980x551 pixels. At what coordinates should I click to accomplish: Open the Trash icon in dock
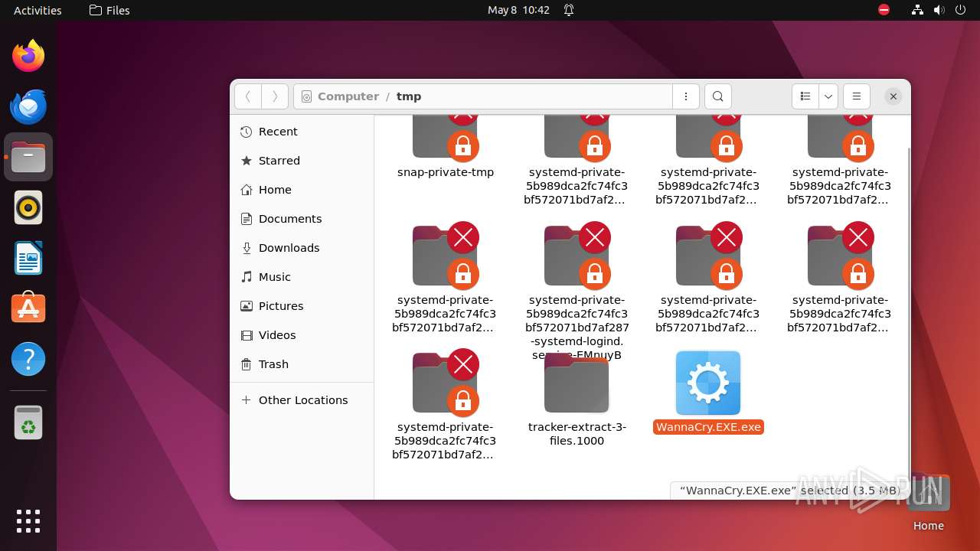(28, 422)
